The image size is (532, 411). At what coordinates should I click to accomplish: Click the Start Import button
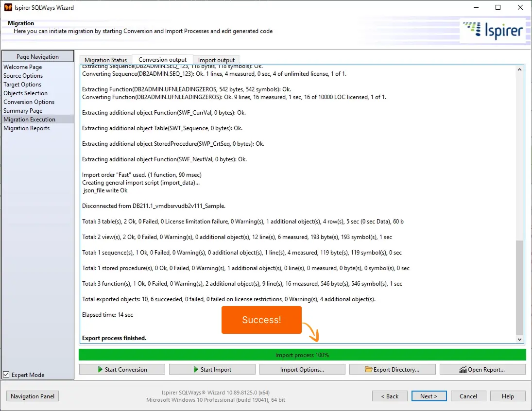(x=212, y=369)
